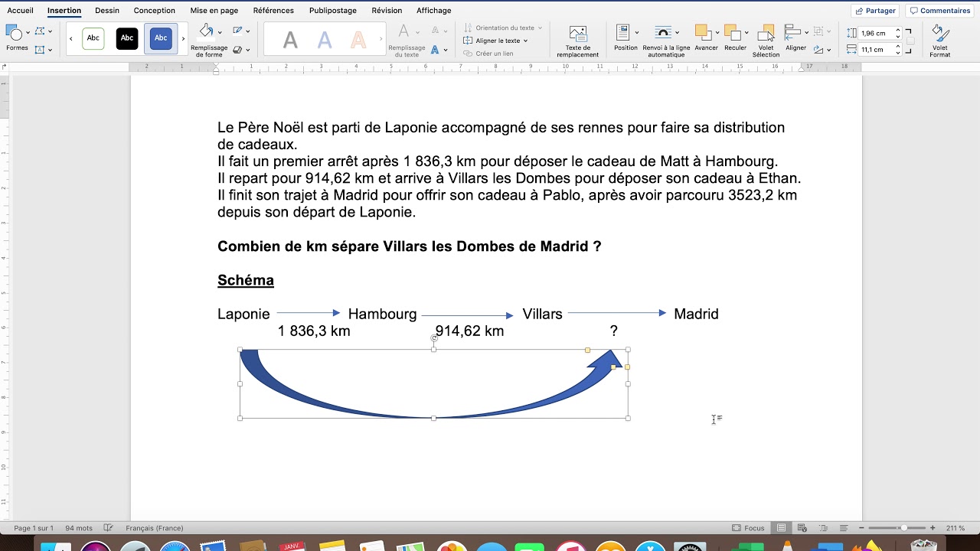Screen dimensions: 980x551
Task: Open shape outline dropdown arrow
Action: click(x=248, y=32)
